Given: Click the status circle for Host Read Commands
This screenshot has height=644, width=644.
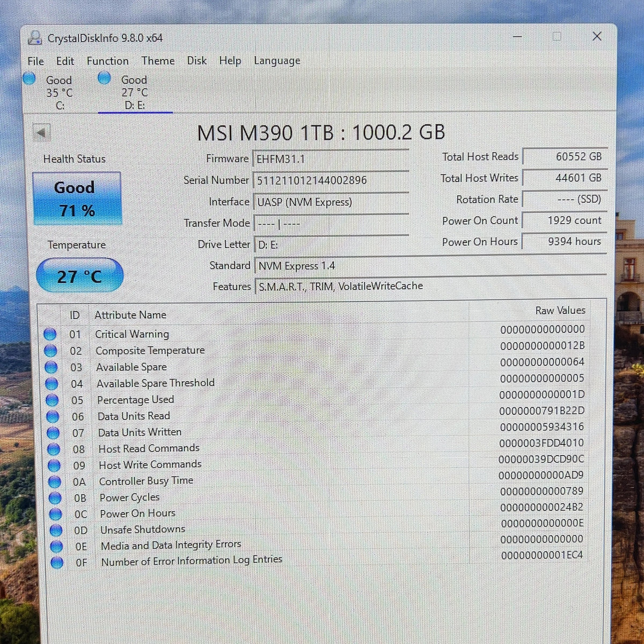Looking at the screenshot, I should pos(54,449).
